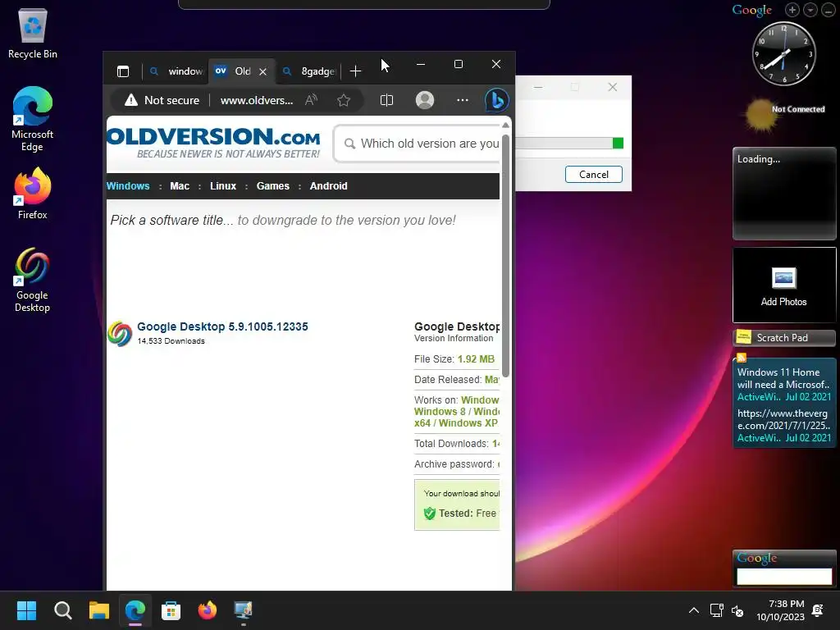Click the installer progress bar
The height and width of the screenshot is (630, 840).
click(x=569, y=143)
